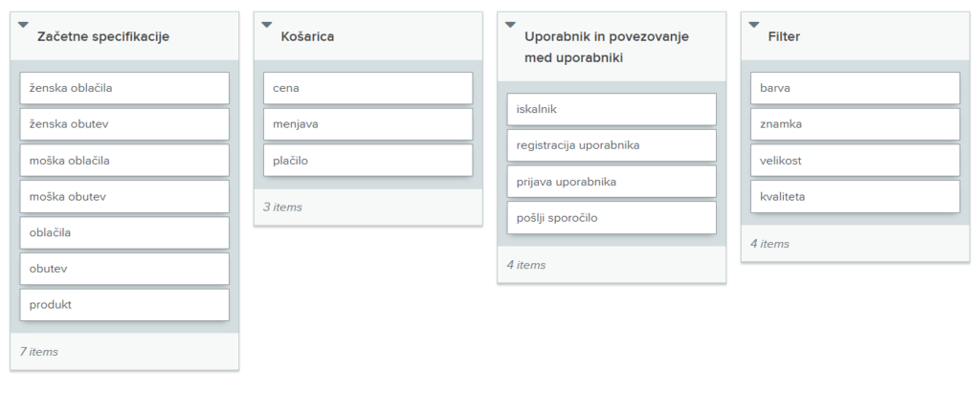Open the moška obutev card
Screen dimensions: 980x393
124,197
